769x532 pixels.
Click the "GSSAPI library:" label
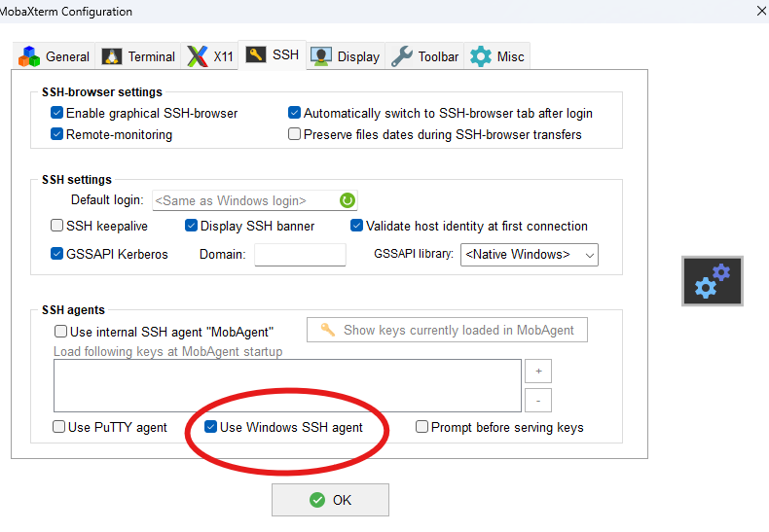coord(414,254)
